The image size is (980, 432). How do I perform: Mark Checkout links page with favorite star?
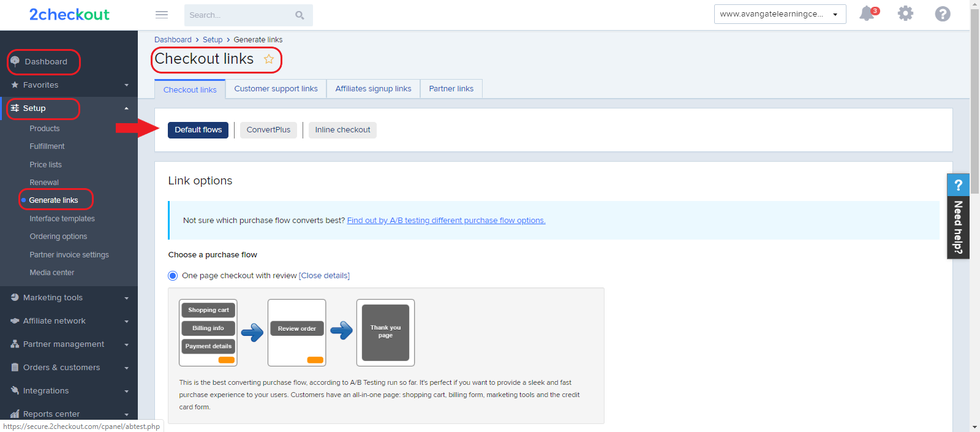pos(269,59)
